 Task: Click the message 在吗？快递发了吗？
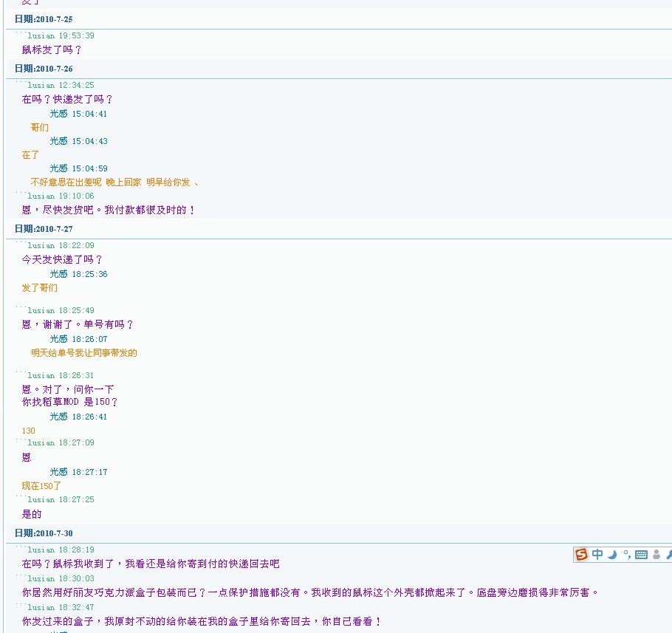pyautogui.click(x=67, y=99)
